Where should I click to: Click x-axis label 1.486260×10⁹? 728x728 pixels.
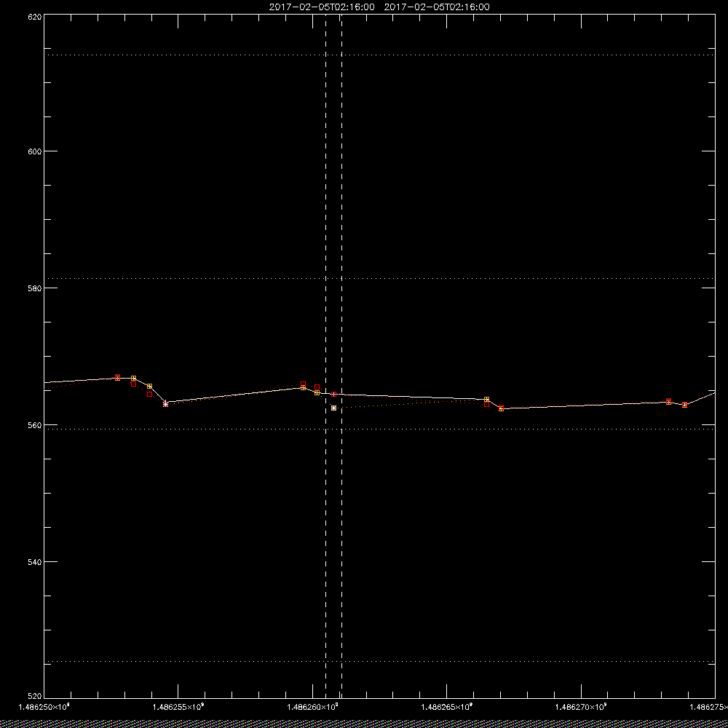[x=312, y=707]
